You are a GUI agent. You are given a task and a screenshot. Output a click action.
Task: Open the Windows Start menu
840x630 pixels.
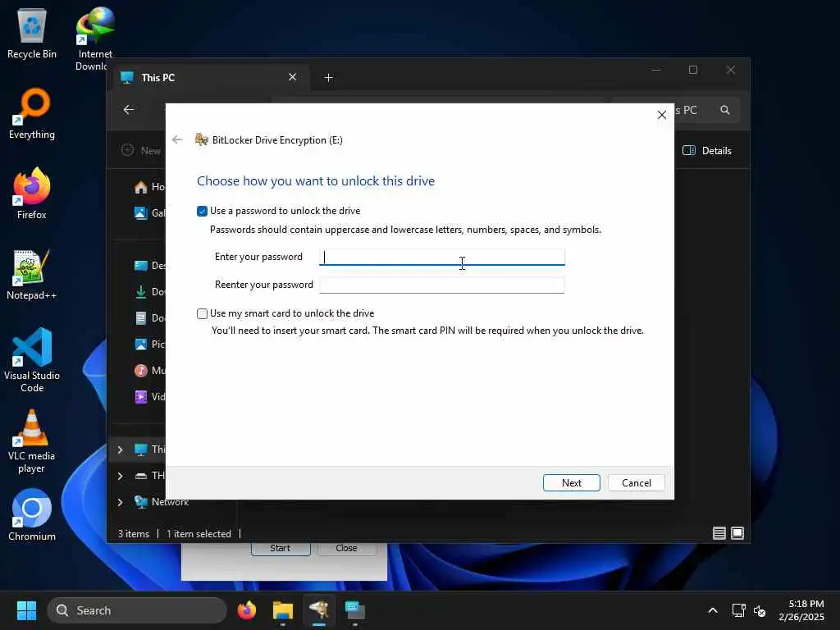point(26,610)
